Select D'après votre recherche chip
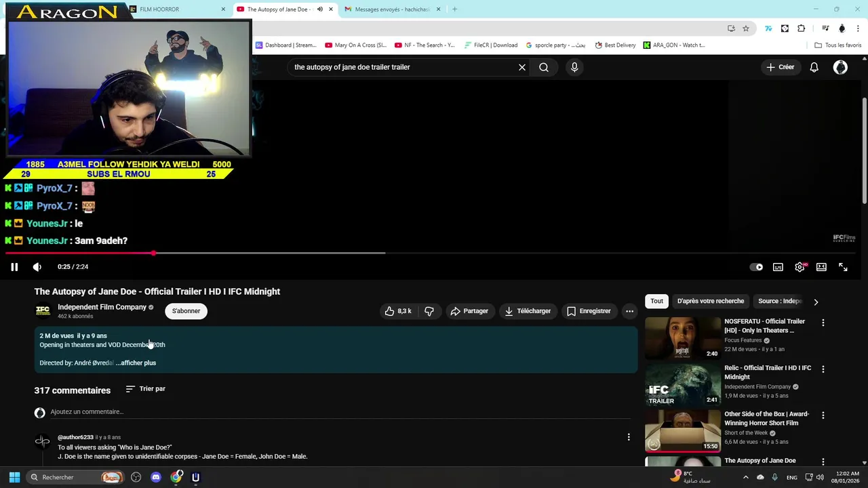 coord(710,301)
